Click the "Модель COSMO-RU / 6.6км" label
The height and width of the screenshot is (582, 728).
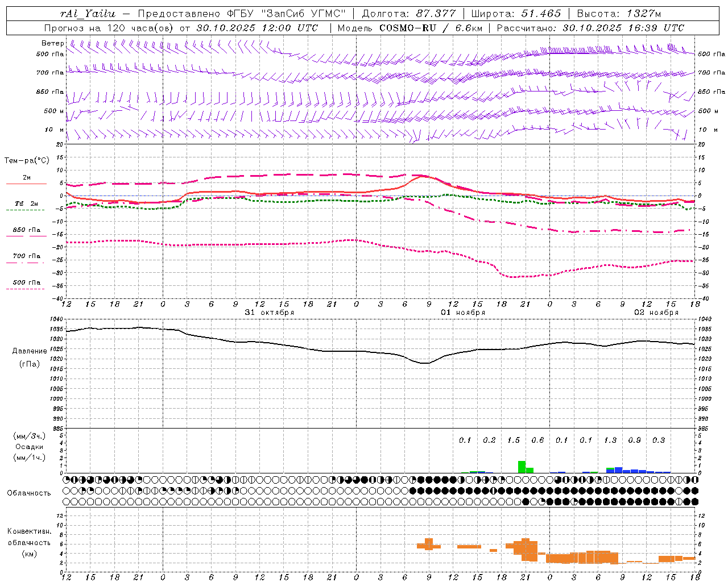tap(409, 28)
